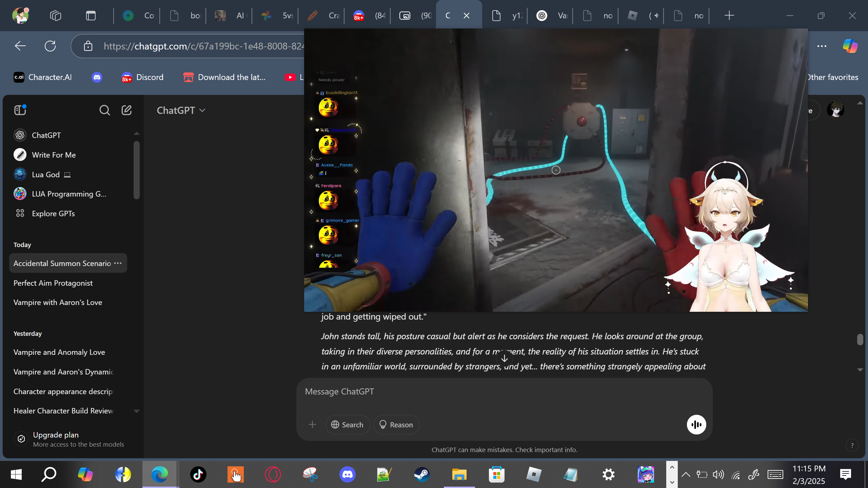Open the Copilot sidebar icon

850,46
